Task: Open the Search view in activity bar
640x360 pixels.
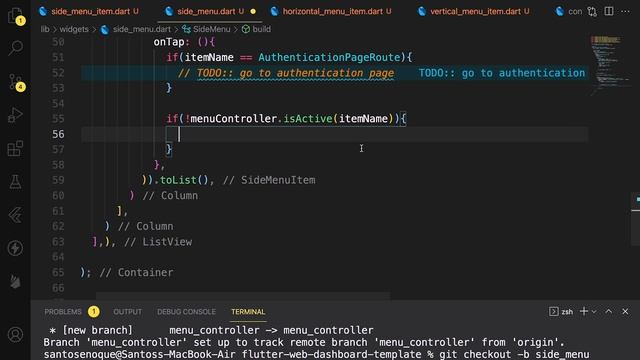Action: click(15, 48)
